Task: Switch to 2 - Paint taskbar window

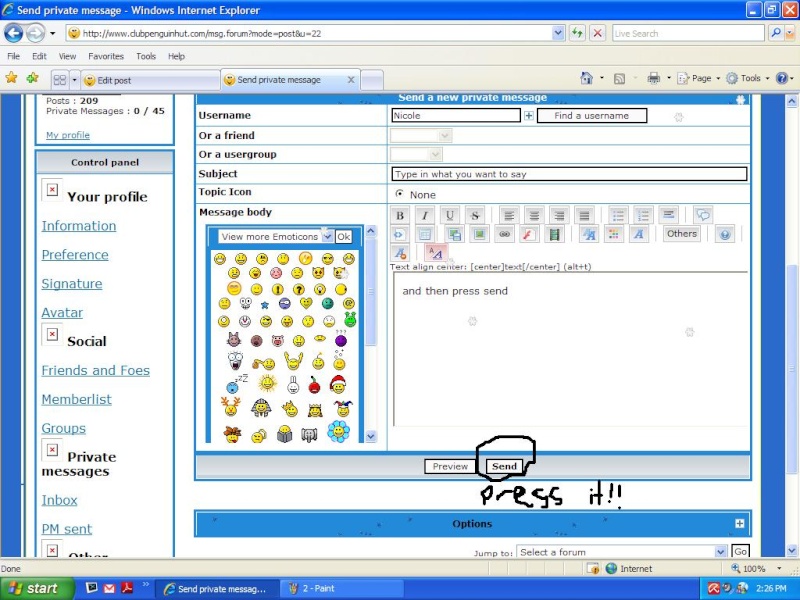Action: tap(342, 588)
